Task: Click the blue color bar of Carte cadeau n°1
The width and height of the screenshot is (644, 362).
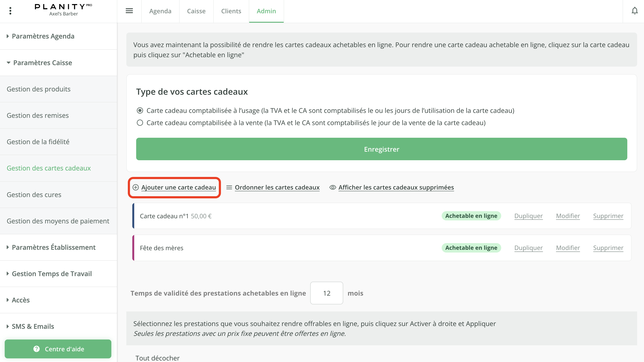Action: pos(133,216)
